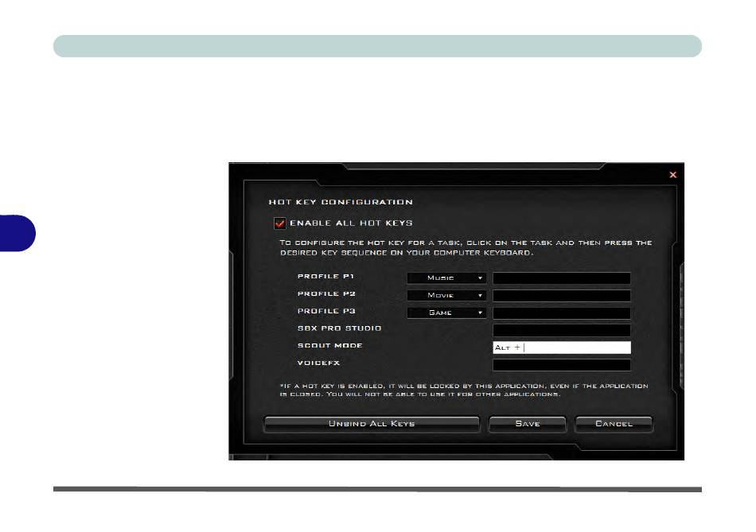Click the Scout Mode field showing Alt +
This screenshot has width=756, height=532.
[x=562, y=348]
